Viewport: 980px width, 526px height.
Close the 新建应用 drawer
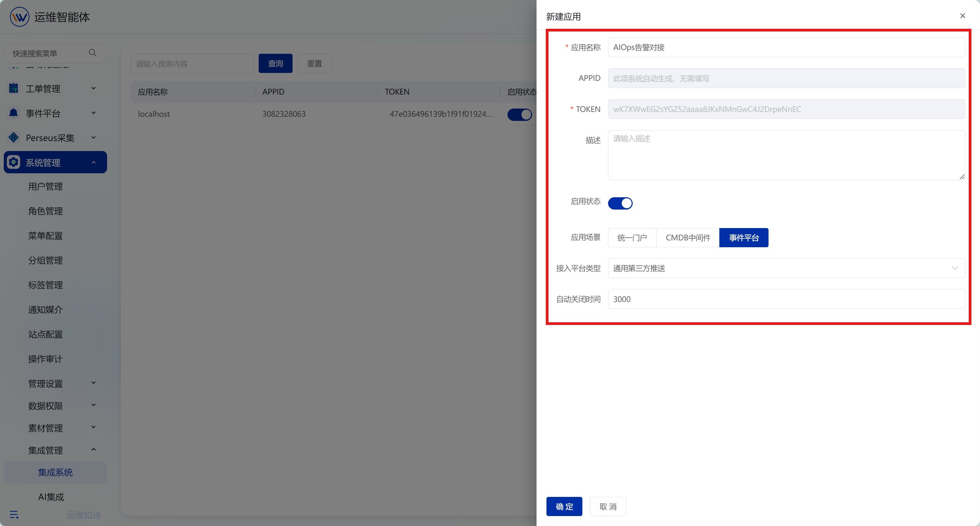click(963, 16)
